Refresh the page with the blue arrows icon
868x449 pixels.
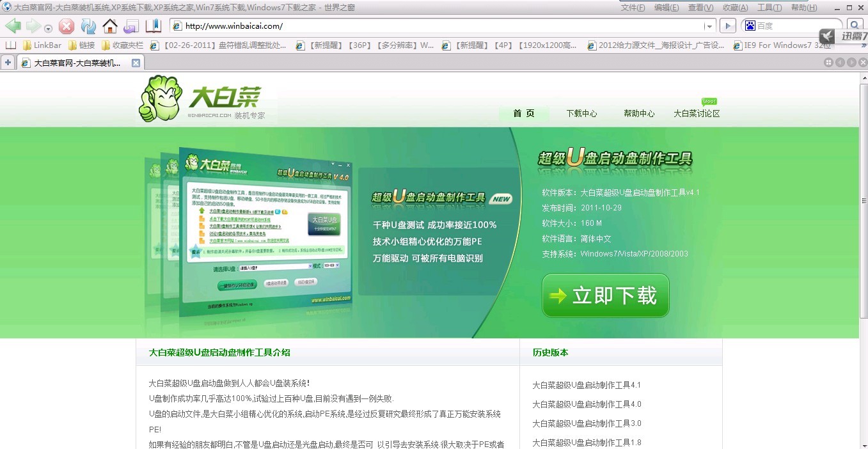(88, 26)
